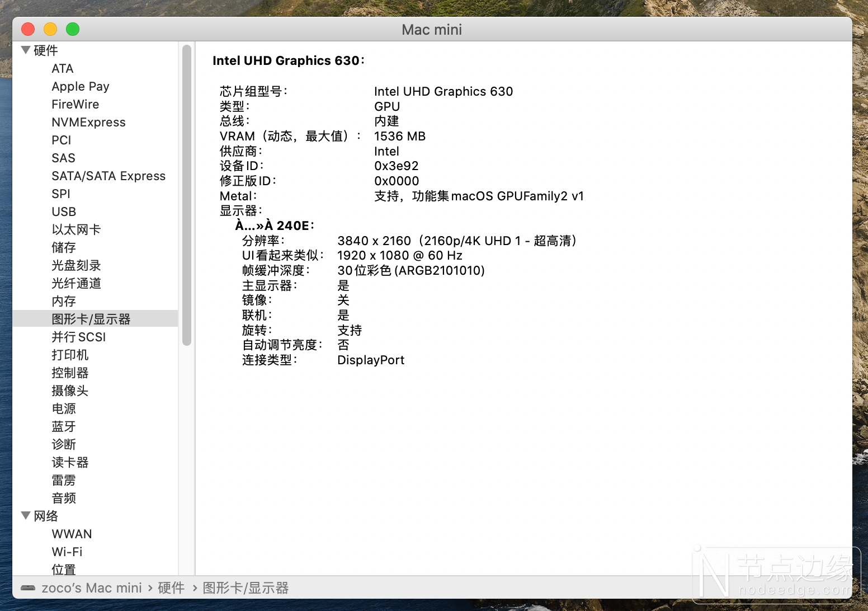Image resolution: width=868 pixels, height=611 pixels.
Task: Collapse the 硬件 section triangle
Action: click(26, 50)
